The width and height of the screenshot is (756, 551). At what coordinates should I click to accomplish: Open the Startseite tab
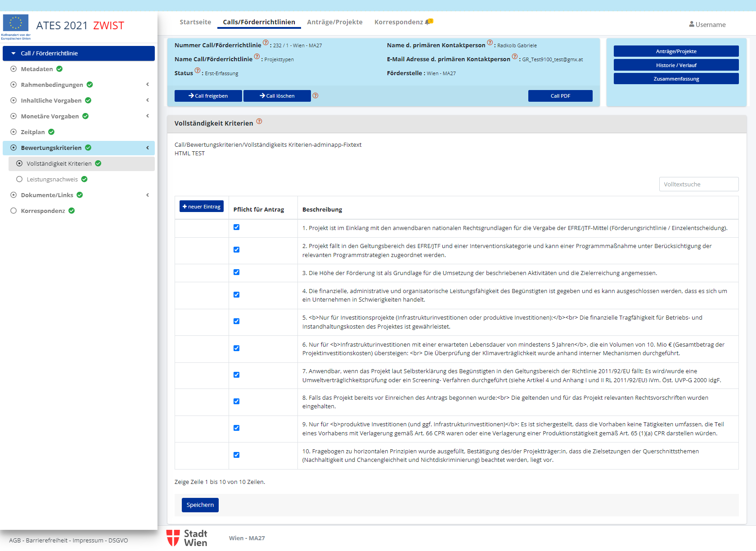coord(195,22)
